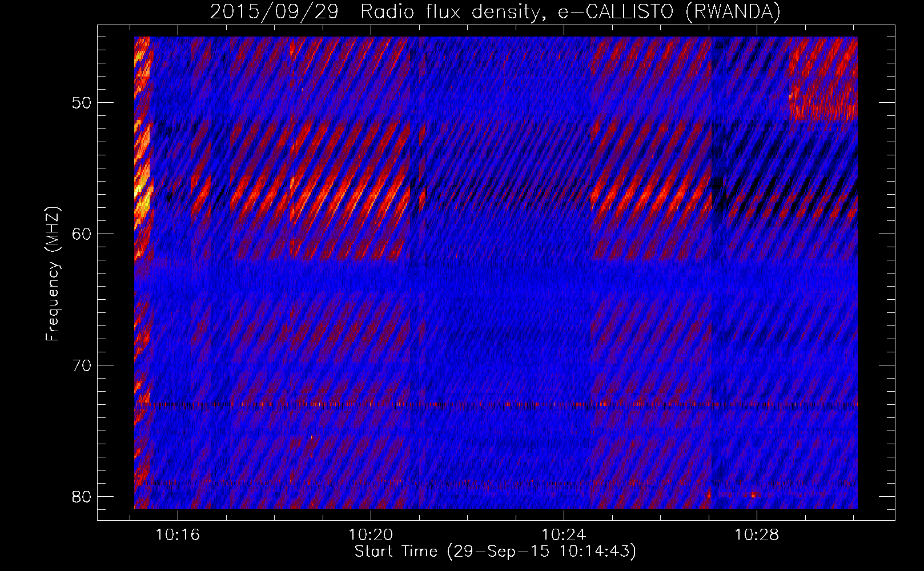The image size is (924, 571).
Task: Select the 70 frequency tick label
Action: pyautogui.click(x=82, y=365)
